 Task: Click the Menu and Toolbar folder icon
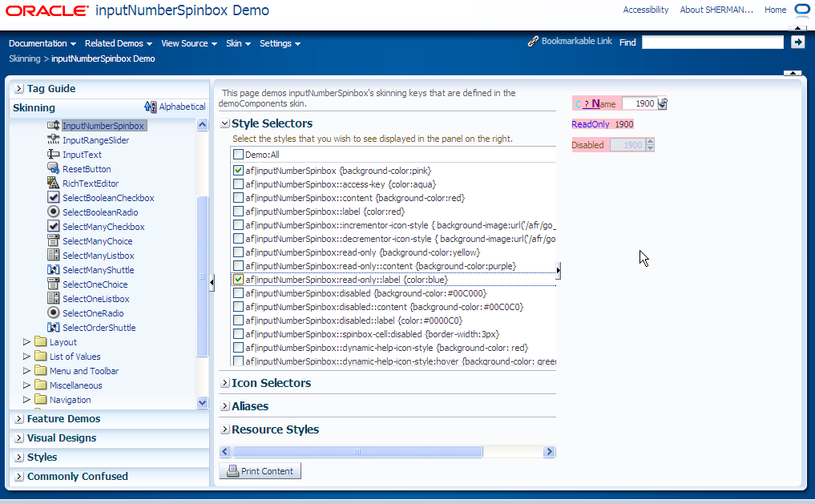(41, 370)
